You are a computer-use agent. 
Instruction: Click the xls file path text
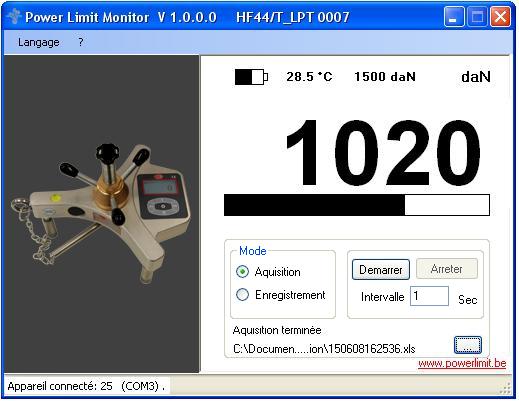click(324, 349)
